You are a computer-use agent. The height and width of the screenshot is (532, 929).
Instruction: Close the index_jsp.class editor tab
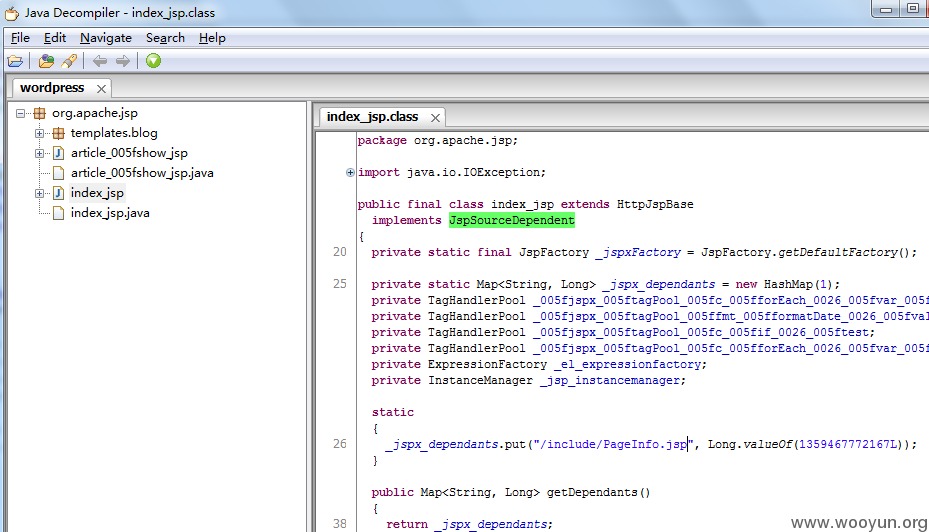click(x=435, y=118)
